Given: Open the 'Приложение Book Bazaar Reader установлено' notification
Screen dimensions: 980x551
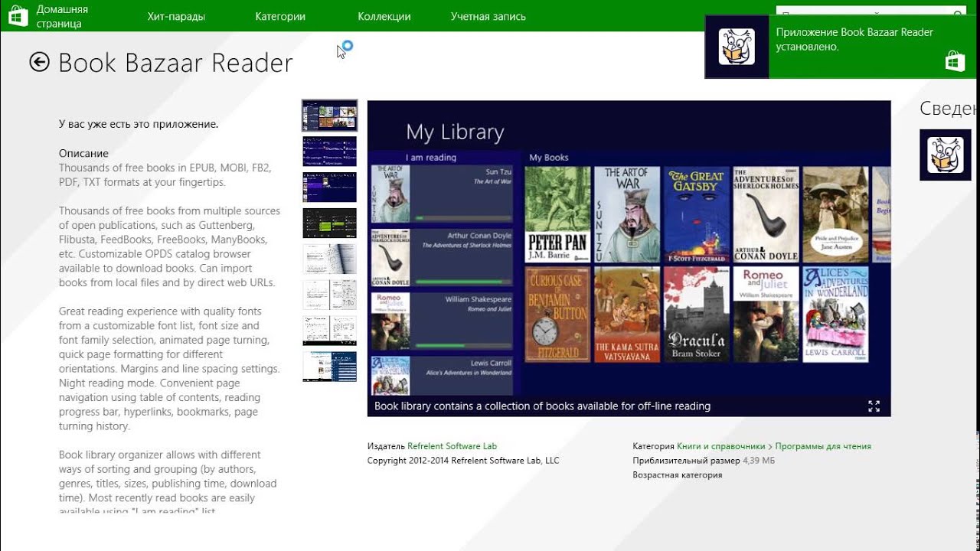Looking at the screenshot, I should click(x=842, y=47).
